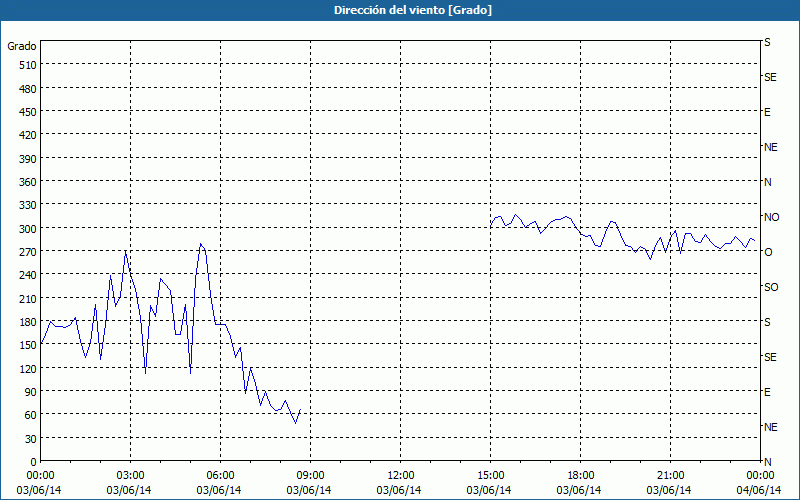Select the 240 degree axis label
Viewport: 800px width, 500px height.
(28, 276)
